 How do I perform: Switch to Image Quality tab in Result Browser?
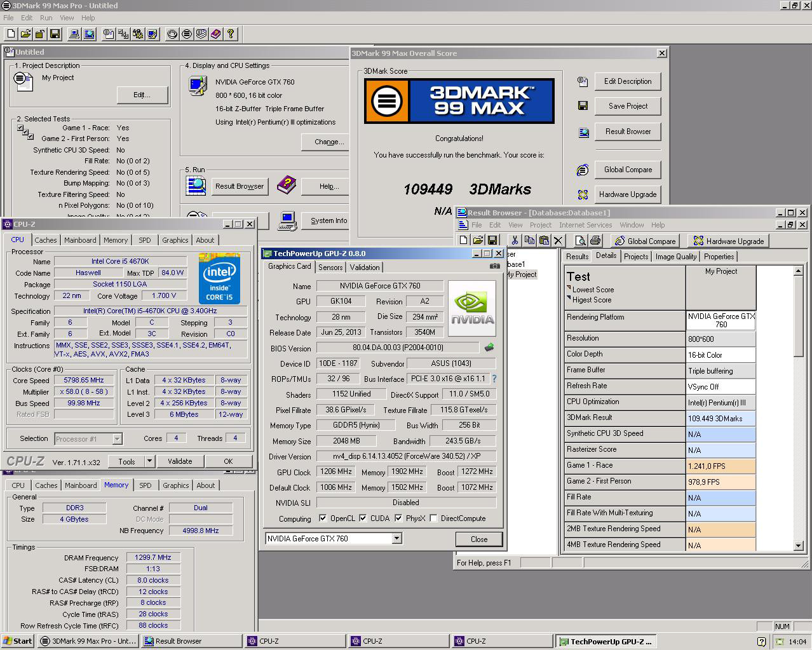676,257
